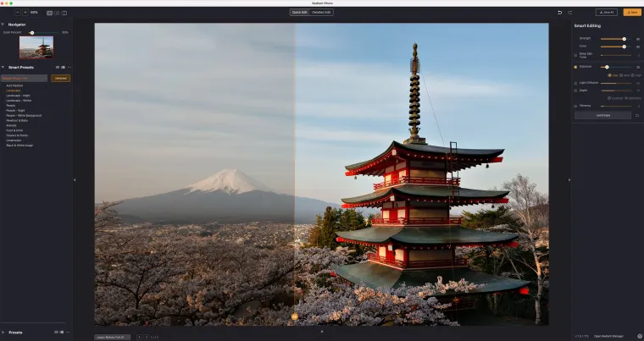The width and height of the screenshot is (644, 341).
Task: Select the Quick Edit tab
Action: (300, 13)
